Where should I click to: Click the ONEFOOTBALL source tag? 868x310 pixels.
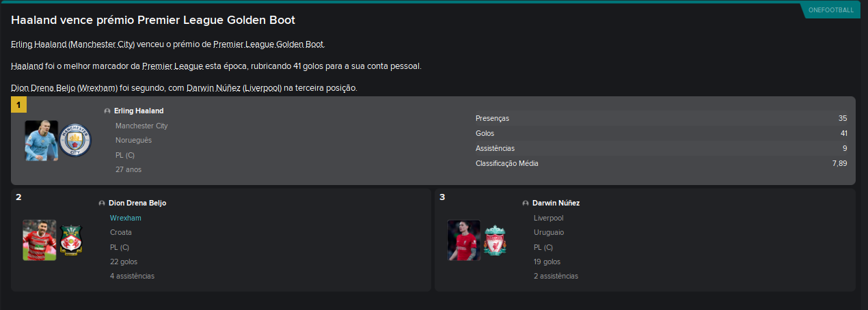tap(830, 10)
